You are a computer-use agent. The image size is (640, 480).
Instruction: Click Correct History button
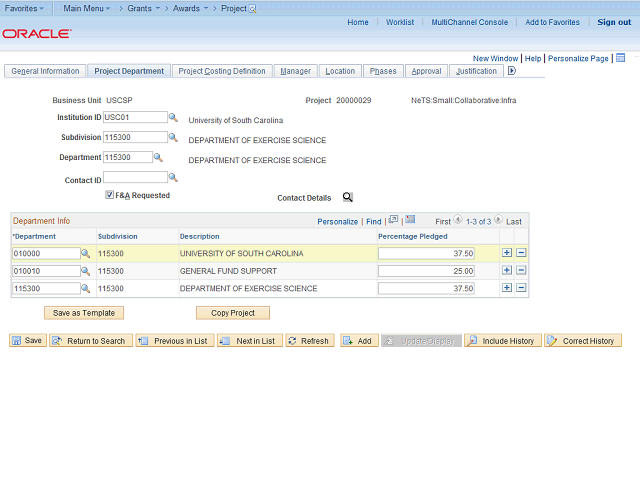click(583, 340)
